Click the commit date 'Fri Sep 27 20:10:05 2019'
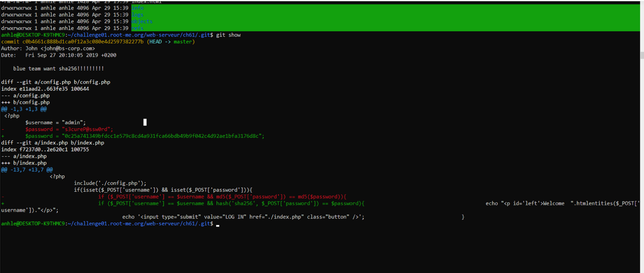 click(x=70, y=55)
